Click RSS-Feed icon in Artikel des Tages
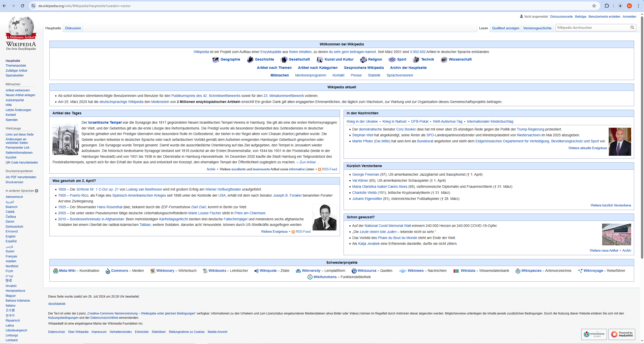Image resolution: width=644 pixels, height=344 pixels. (319, 169)
